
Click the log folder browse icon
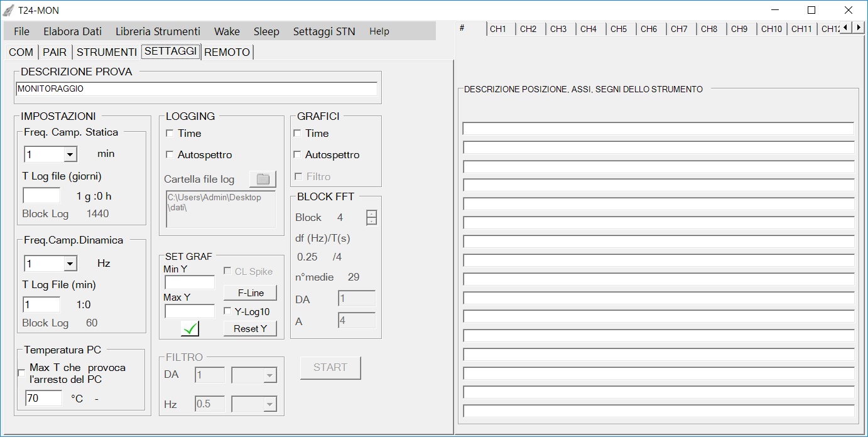tap(263, 180)
